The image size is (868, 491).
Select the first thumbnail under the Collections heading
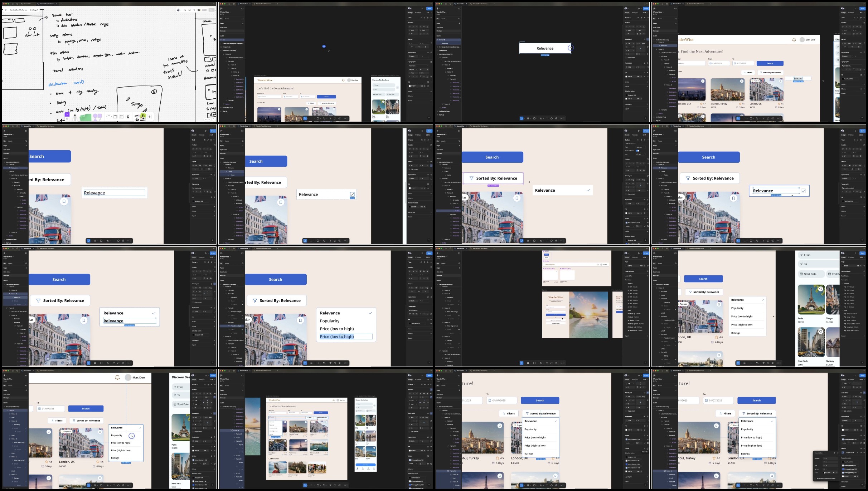(278, 467)
